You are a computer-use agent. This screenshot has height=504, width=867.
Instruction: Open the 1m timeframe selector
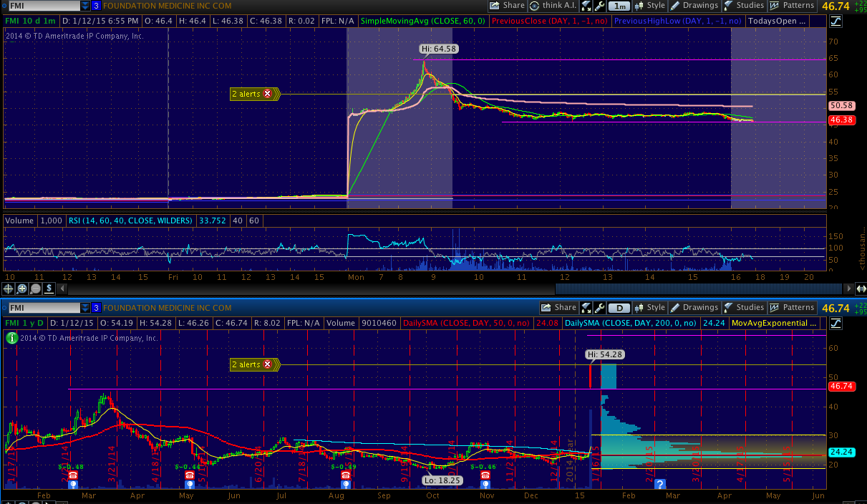pos(619,6)
